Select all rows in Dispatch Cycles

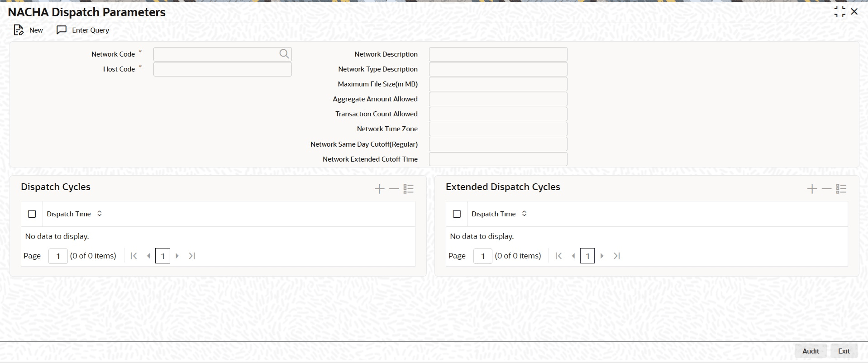[x=32, y=214]
